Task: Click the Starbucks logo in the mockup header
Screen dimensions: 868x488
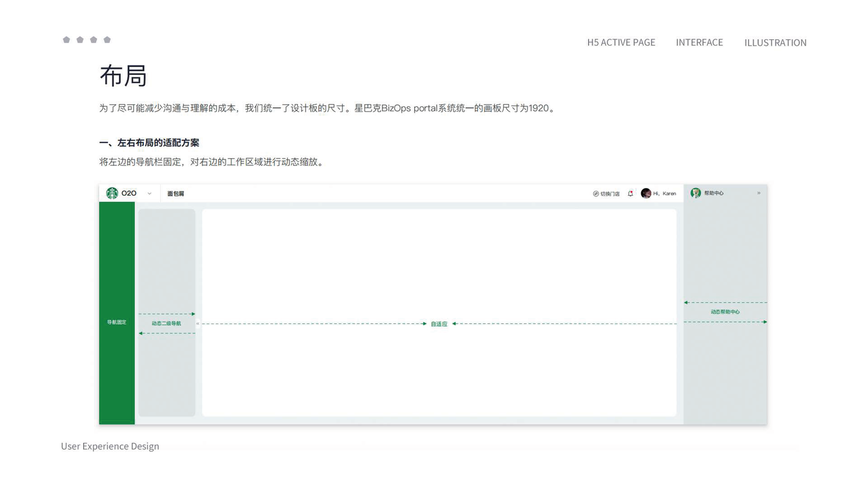Action: pyautogui.click(x=112, y=193)
